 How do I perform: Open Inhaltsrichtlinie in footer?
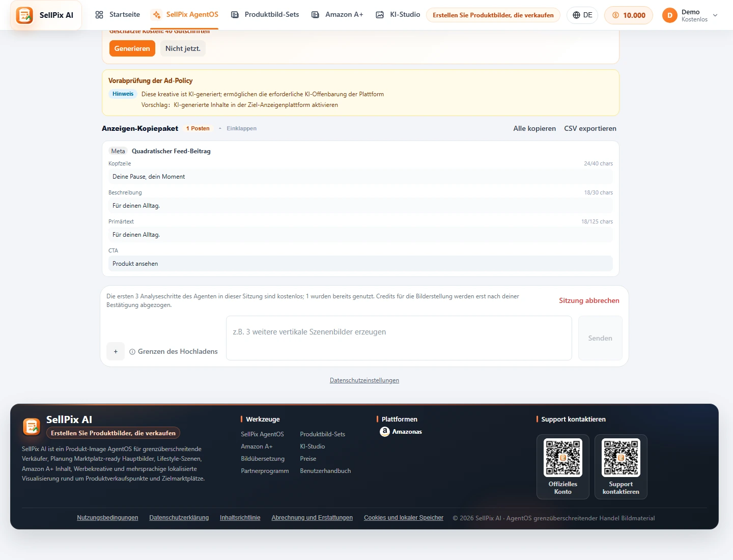click(240, 518)
